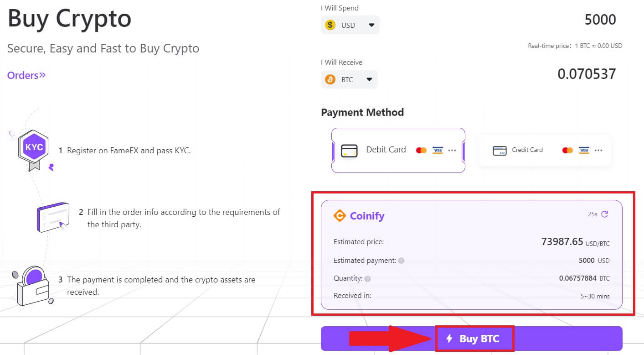Expand more card options on Debit Card

[453, 150]
